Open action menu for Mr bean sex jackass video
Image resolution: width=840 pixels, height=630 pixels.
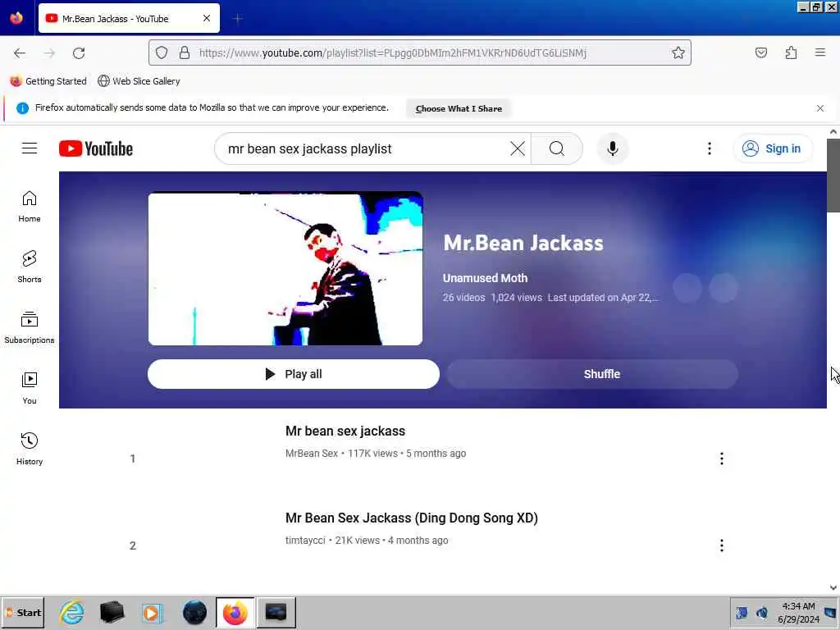[x=722, y=459]
